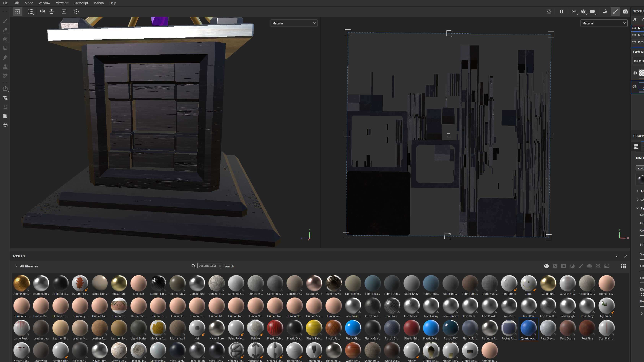Open right viewport Material dropdown
The image size is (644, 362).
pyautogui.click(x=603, y=23)
